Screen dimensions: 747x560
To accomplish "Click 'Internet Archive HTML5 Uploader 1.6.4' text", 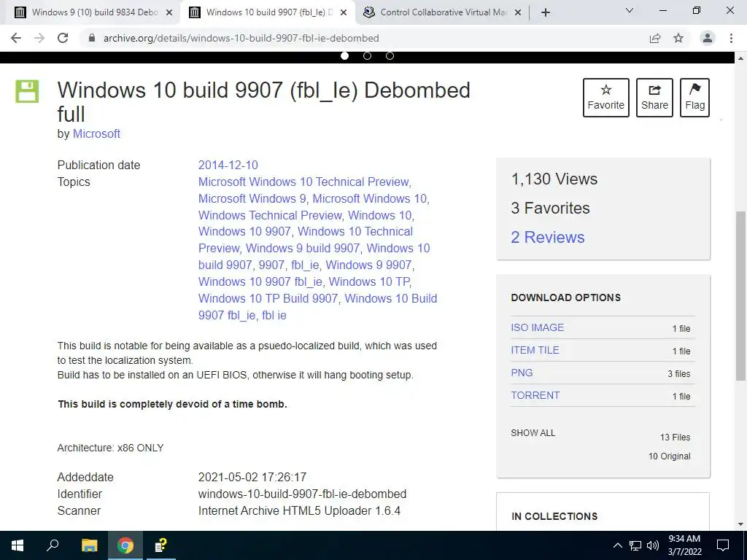I will point(299,511).
